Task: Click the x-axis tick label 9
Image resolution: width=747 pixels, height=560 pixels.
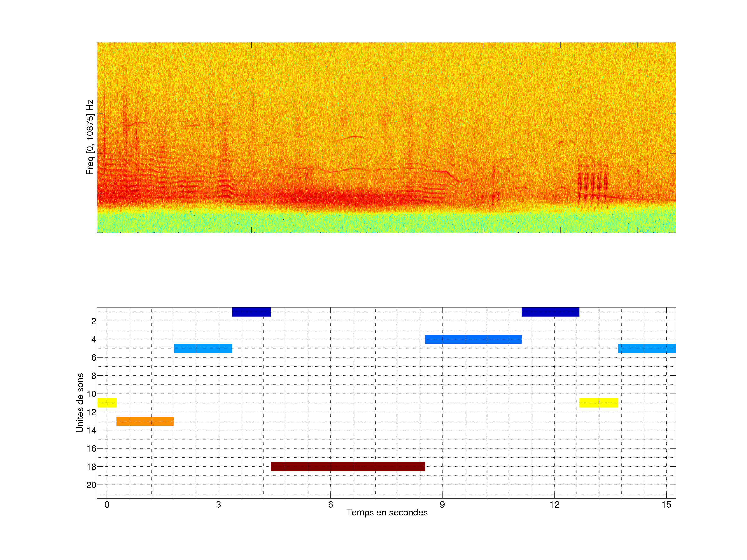Action: pos(442,505)
